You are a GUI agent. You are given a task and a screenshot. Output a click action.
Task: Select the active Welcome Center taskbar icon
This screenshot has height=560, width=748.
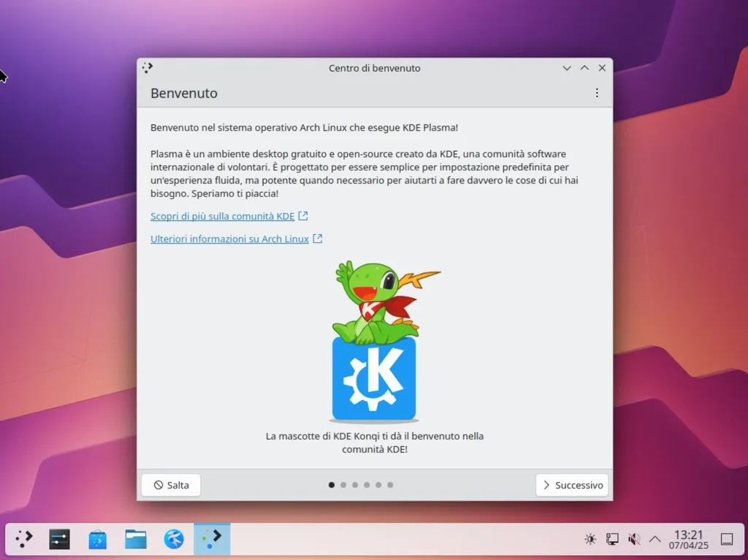(x=212, y=539)
